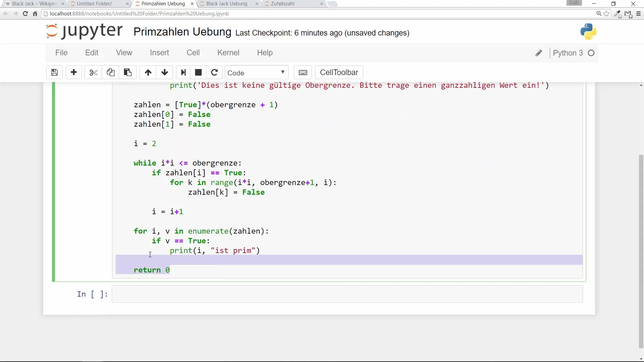Open the browser hamburger menu

tap(638, 14)
